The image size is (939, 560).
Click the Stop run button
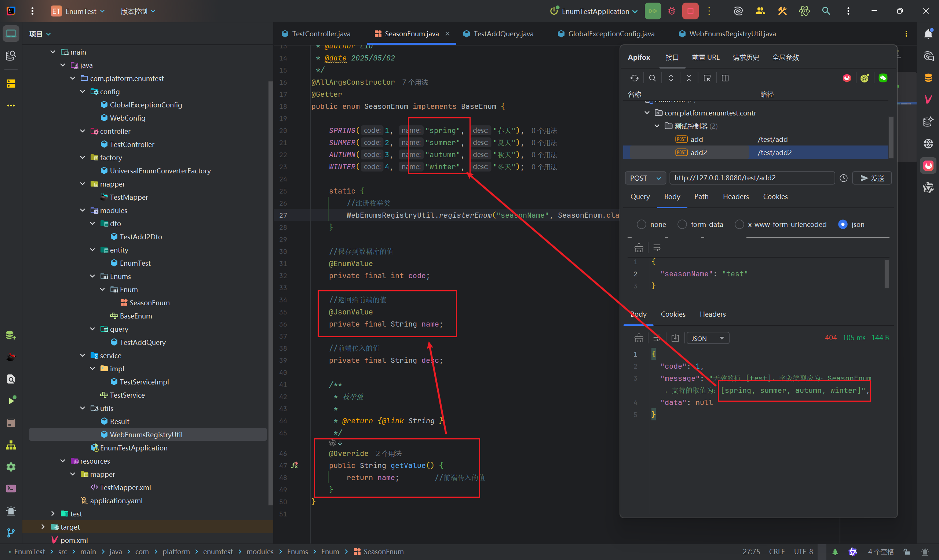(x=690, y=11)
